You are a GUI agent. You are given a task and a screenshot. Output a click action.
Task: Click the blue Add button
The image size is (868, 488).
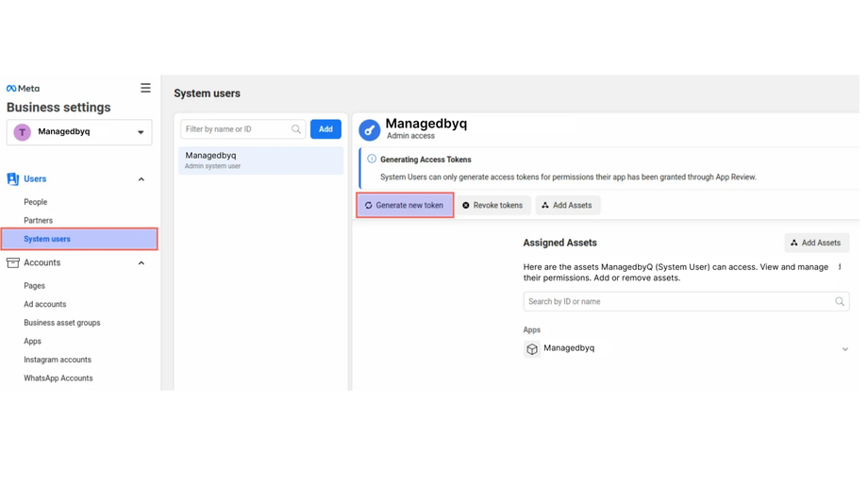coord(325,129)
